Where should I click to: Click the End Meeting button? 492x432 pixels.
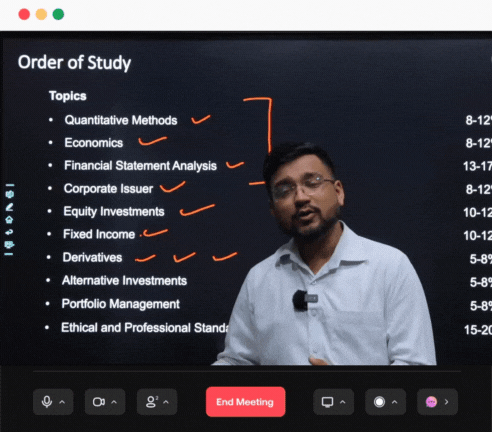pos(246,402)
